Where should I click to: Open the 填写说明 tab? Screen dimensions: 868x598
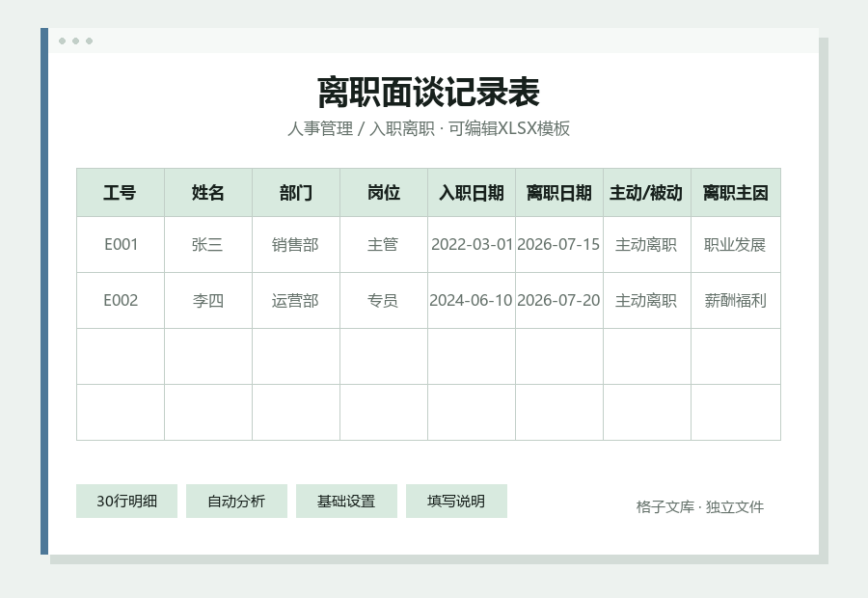point(456,502)
